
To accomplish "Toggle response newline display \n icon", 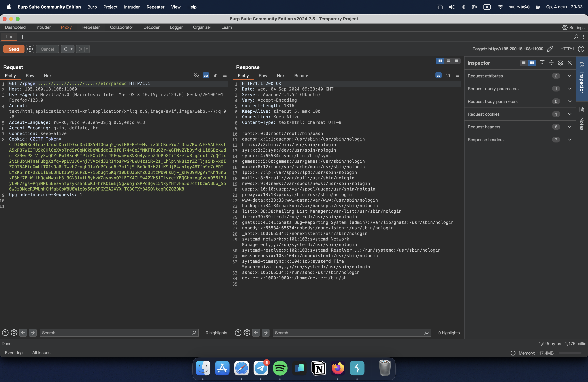I will (448, 75).
